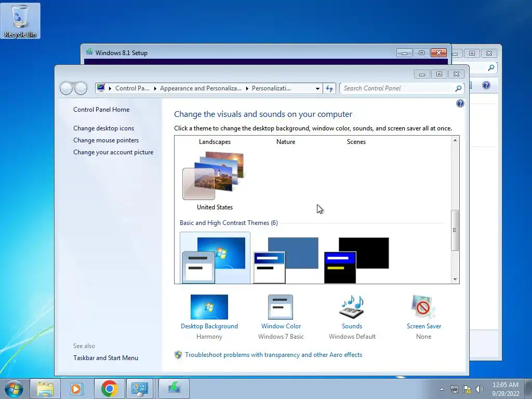
Task: Click the Window Color text link
Action: pos(281,326)
